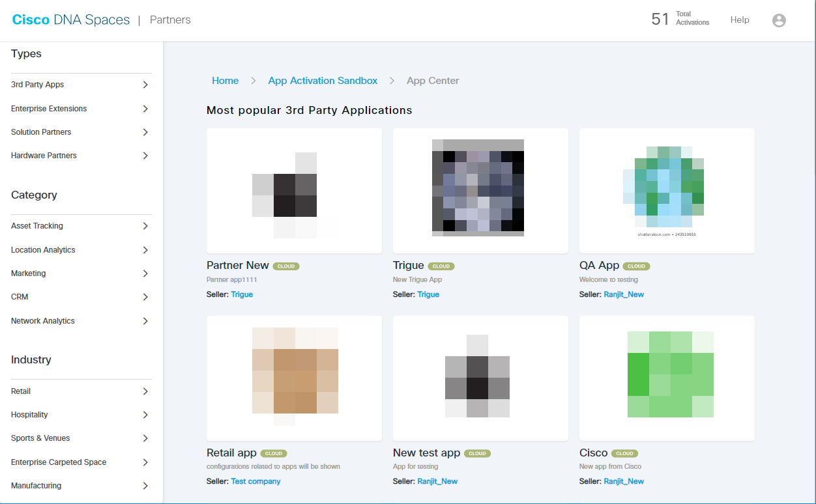Open the Help link

740,20
